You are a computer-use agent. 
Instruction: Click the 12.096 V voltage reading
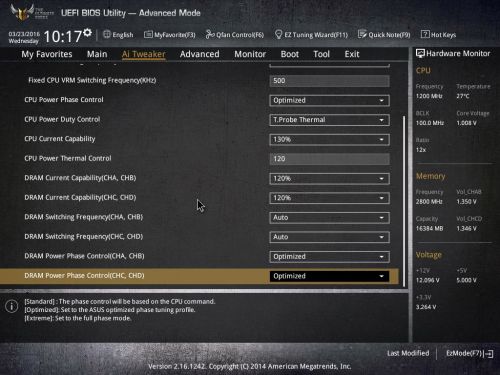pos(428,280)
